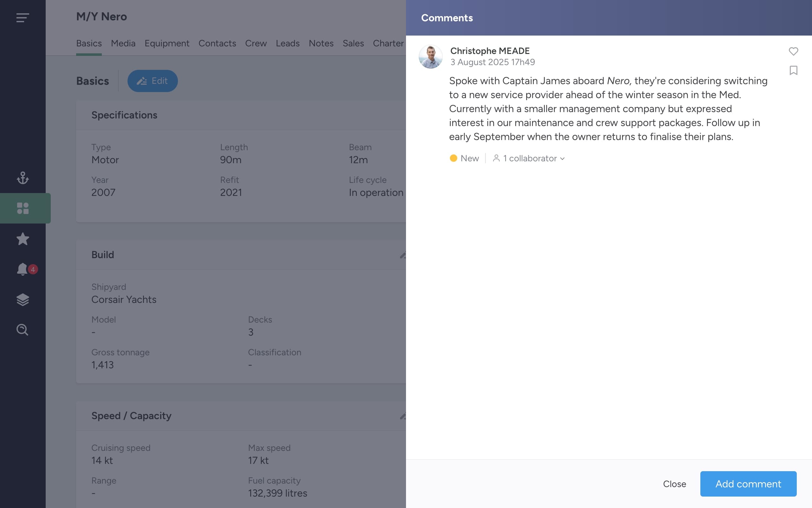Click the Shipyard value Corsair Yachts
The width and height of the screenshot is (812, 508).
pos(124,299)
